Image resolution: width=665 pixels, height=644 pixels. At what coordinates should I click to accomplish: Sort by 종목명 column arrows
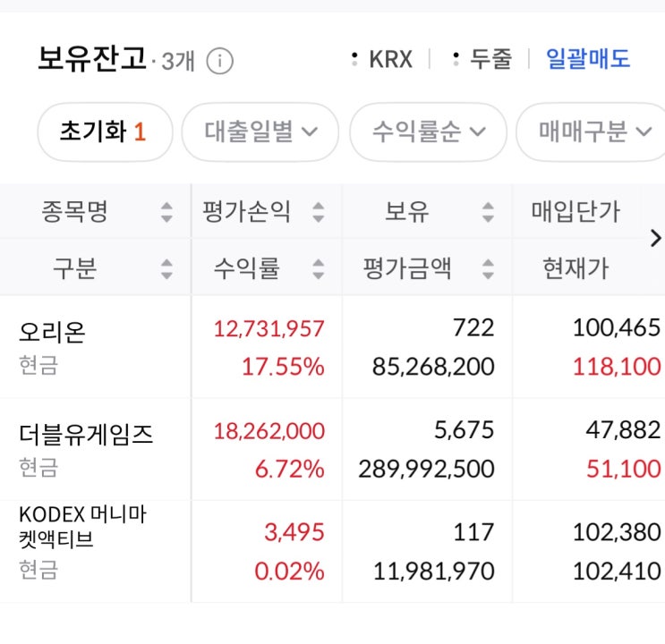tap(166, 213)
